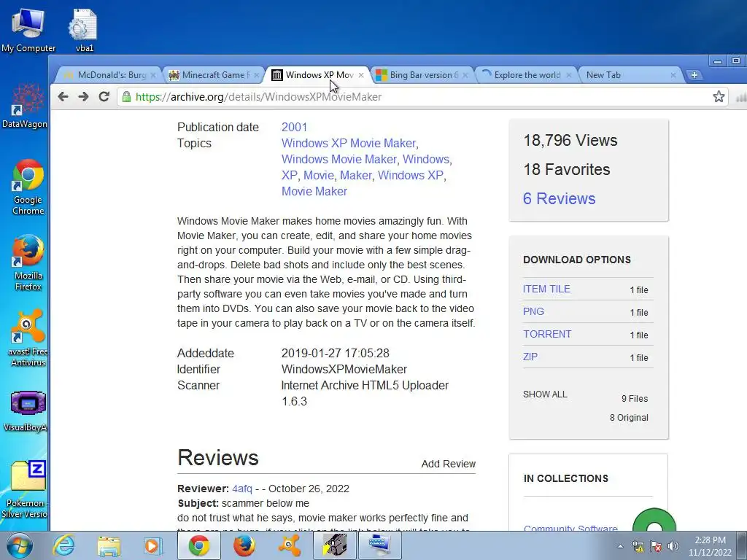This screenshot has width=747, height=560.
Task: Click the Add Review link
Action: coord(449,464)
